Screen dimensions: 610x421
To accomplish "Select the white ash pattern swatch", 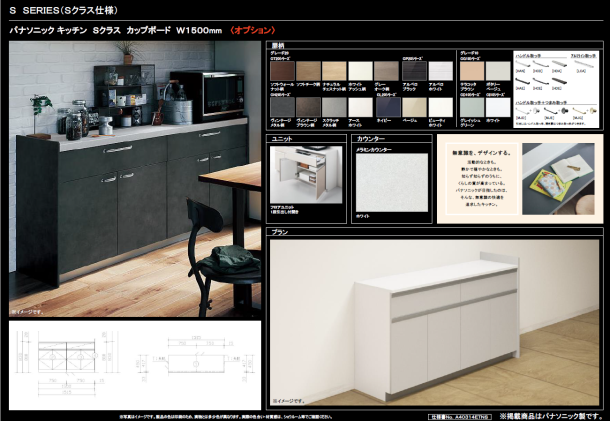I will click(360, 71).
